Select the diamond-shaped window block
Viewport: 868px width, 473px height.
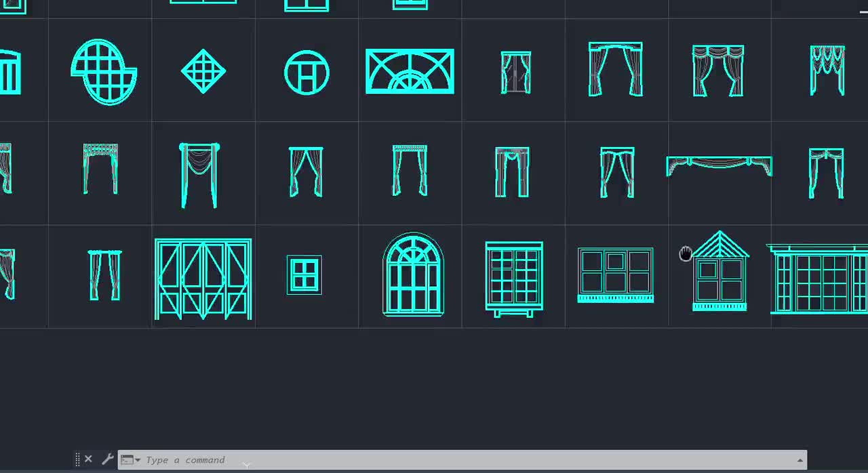click(203, 70)
